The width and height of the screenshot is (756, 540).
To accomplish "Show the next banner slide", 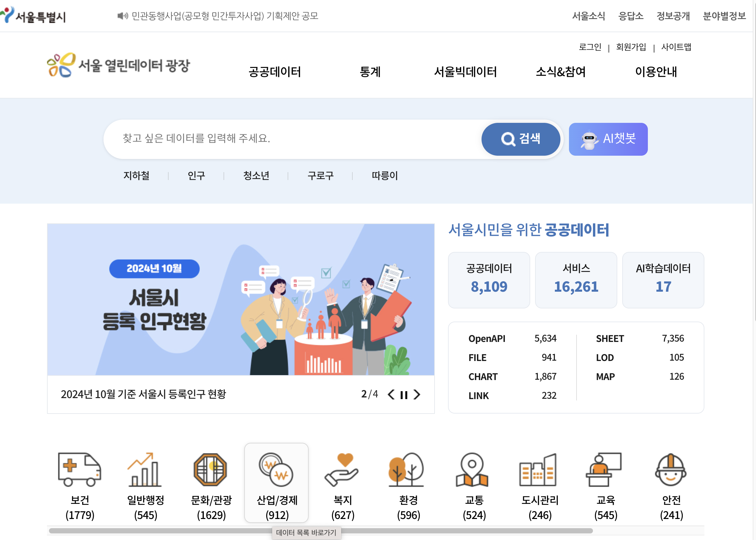I will pyautogui.click(x=416, y=395).
